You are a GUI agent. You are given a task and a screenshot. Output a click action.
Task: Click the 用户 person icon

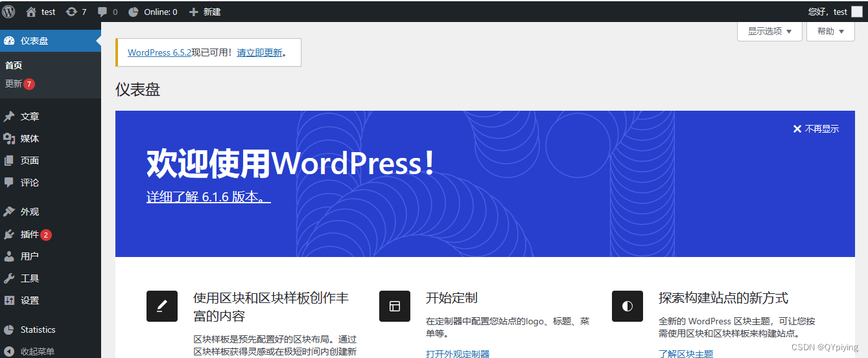tap(9, 256)
